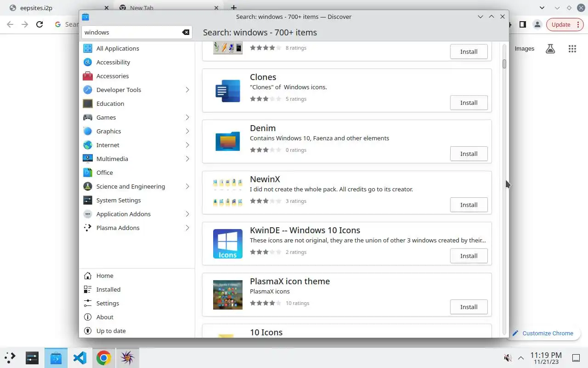Click the clock showing 11:19 PM
The width and height of the screenshot is (588, 368).
(x=546, y=357)
